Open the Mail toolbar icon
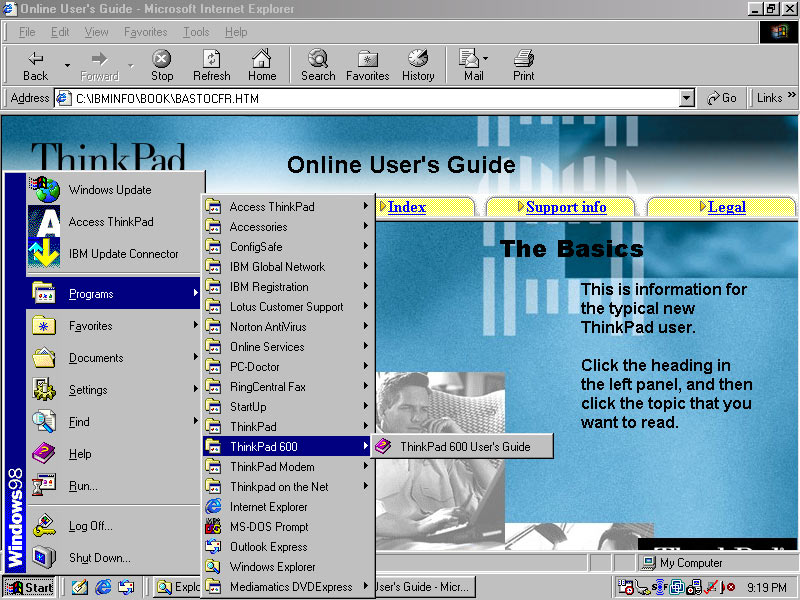The width and height of the screenshot is (800, 600). (x=469, y=59)
